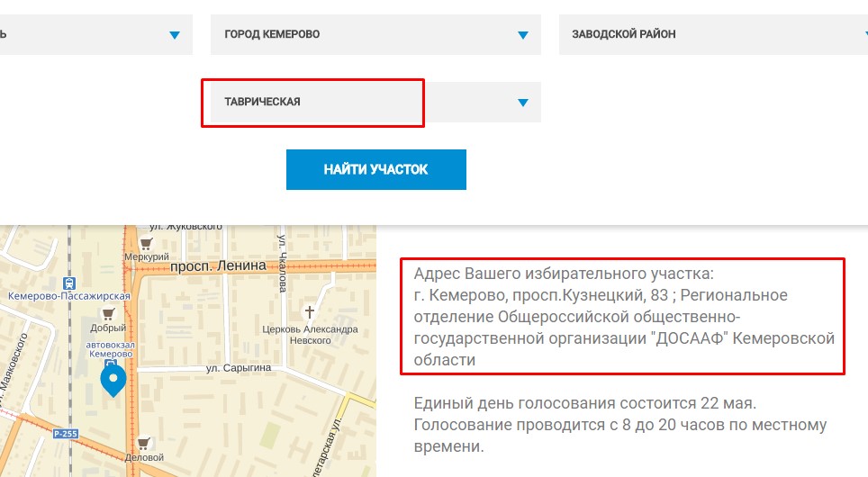868x477 pixels.
Task: Click the Кемерово-Пассажирская station label
Action: click(69, 296)
